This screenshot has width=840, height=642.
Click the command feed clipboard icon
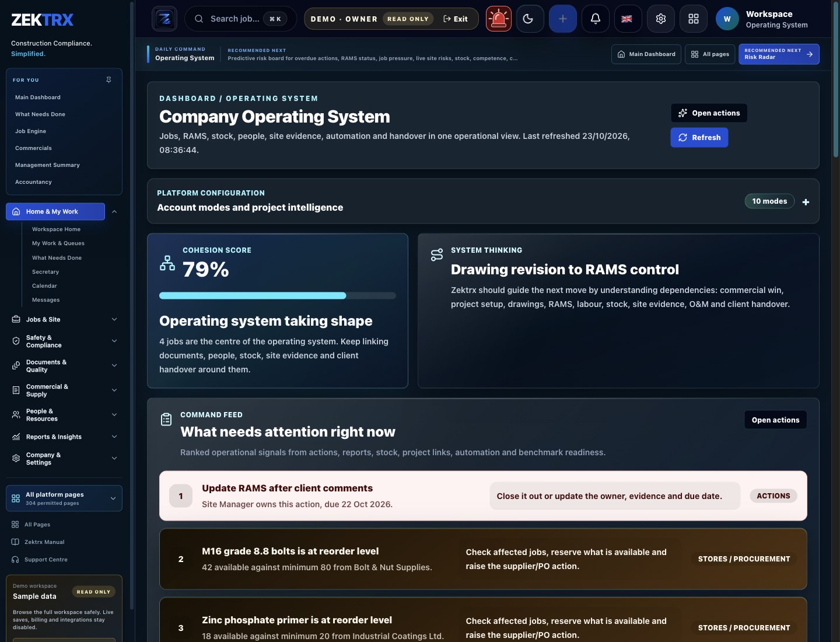[x=166, y=419]
